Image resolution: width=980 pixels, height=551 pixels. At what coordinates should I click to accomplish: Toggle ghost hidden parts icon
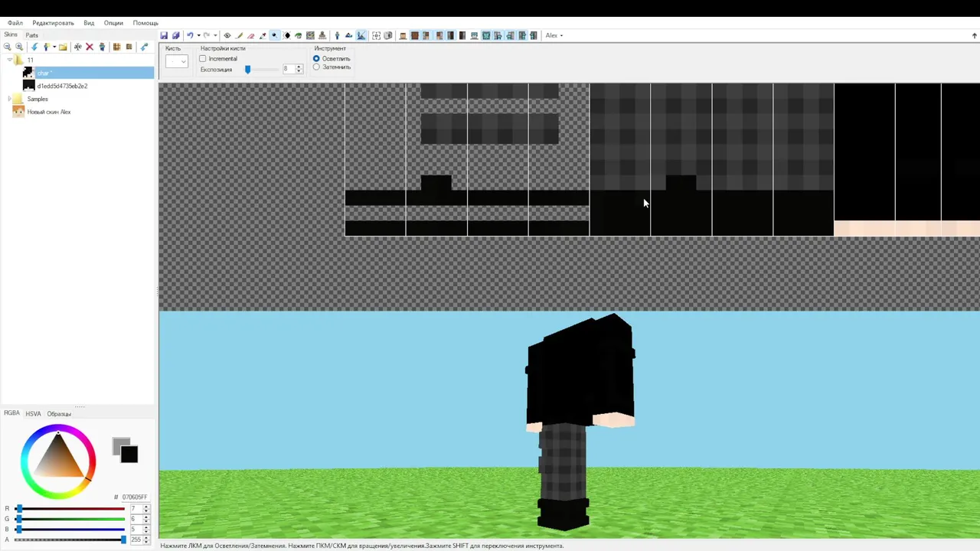coord(387,35)
